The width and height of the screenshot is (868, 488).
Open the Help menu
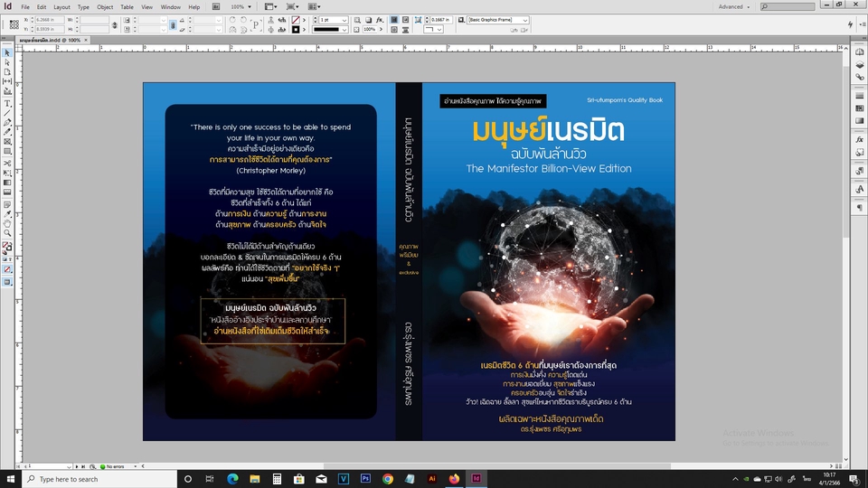[x=193, y=7]
